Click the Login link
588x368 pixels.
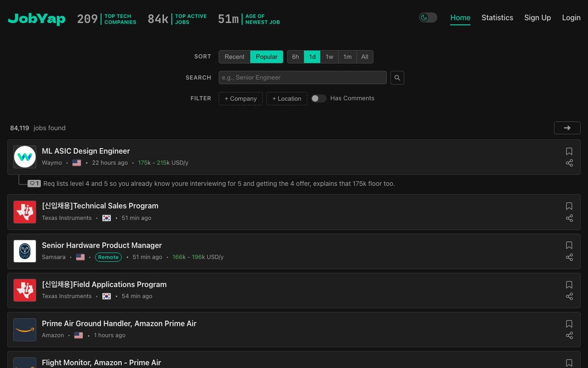pos(571,18)
